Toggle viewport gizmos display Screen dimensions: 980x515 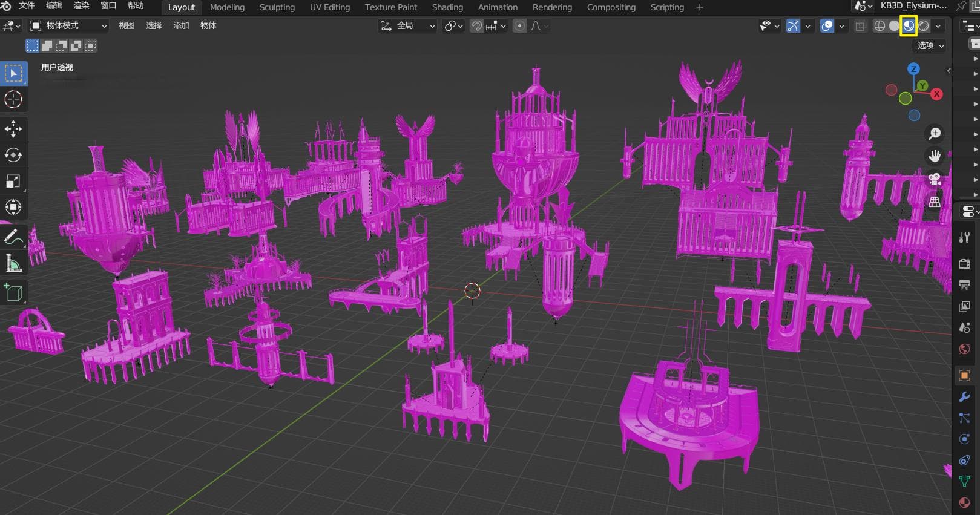(x=793, y=26)
